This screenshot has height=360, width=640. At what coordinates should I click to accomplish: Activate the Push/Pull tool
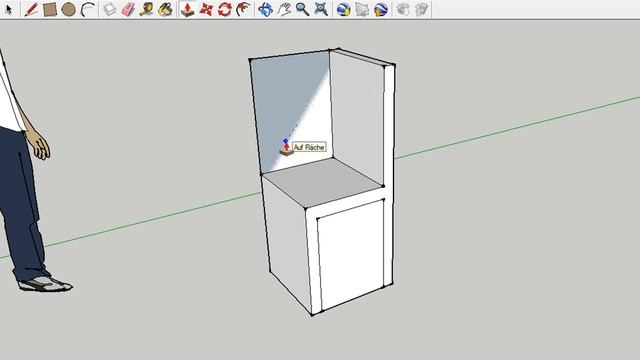[x=187, y=9]
